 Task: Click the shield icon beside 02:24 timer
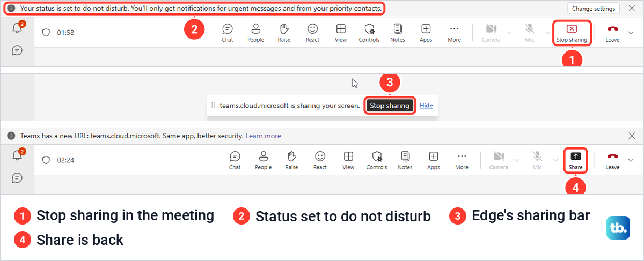coord(46,160)
